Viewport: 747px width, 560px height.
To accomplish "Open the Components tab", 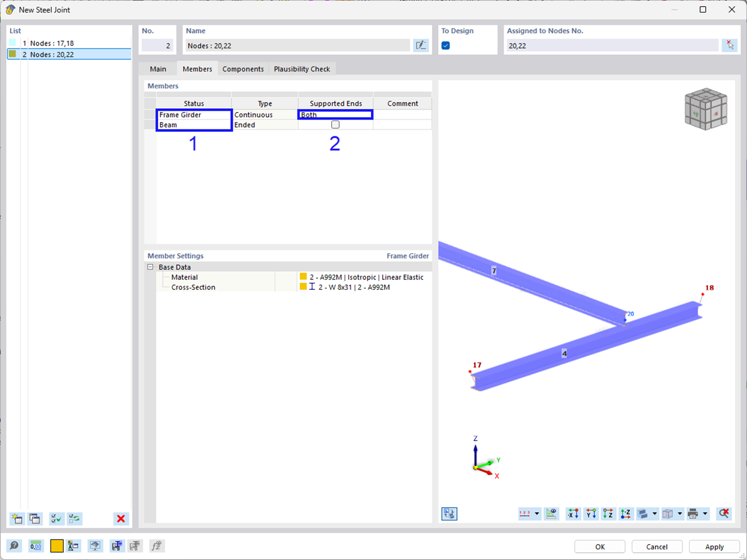I will click(243, 69).
